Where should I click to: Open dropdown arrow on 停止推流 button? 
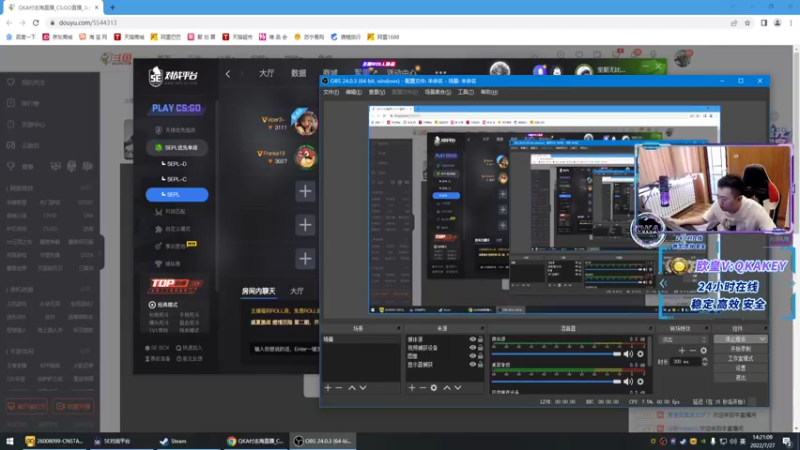coord(762,339)
